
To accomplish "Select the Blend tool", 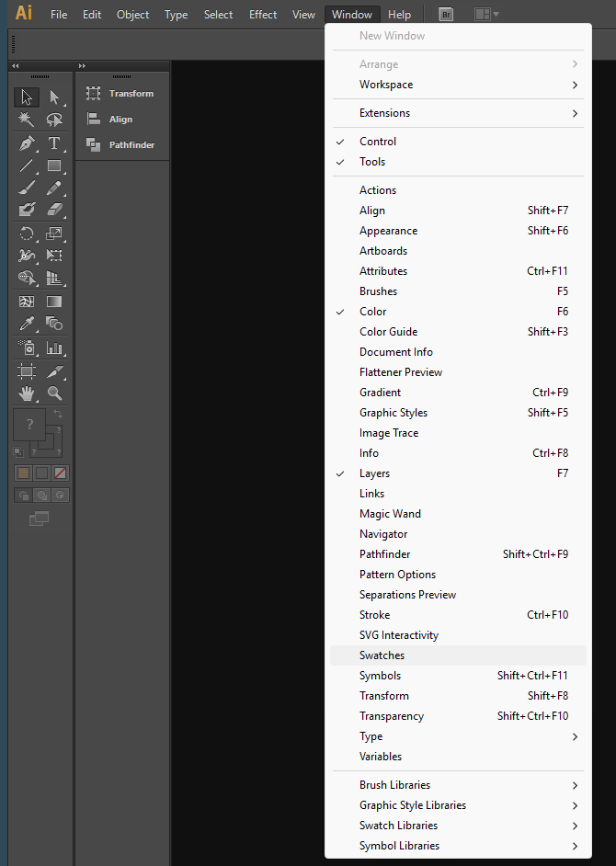I will pyautogui.click(x=54, y=323).
